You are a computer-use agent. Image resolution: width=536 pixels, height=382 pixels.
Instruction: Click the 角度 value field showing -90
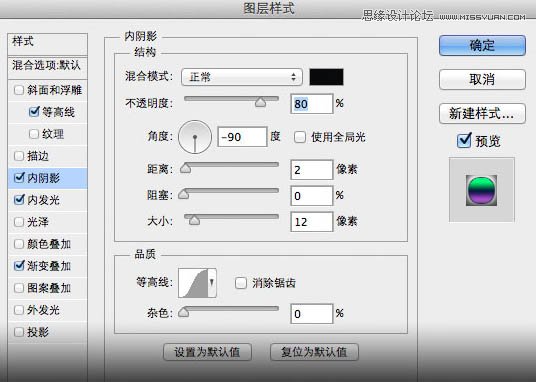[x=242, y=137]
